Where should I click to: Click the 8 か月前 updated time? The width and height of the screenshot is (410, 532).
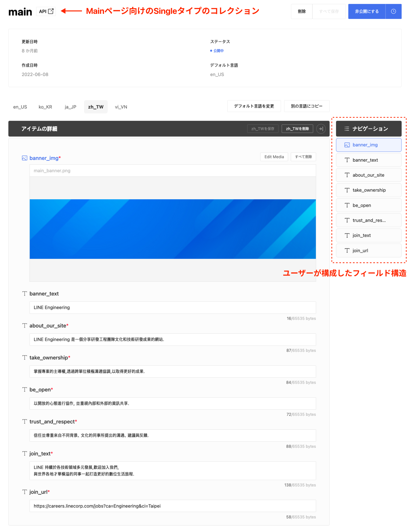(30, 51)
